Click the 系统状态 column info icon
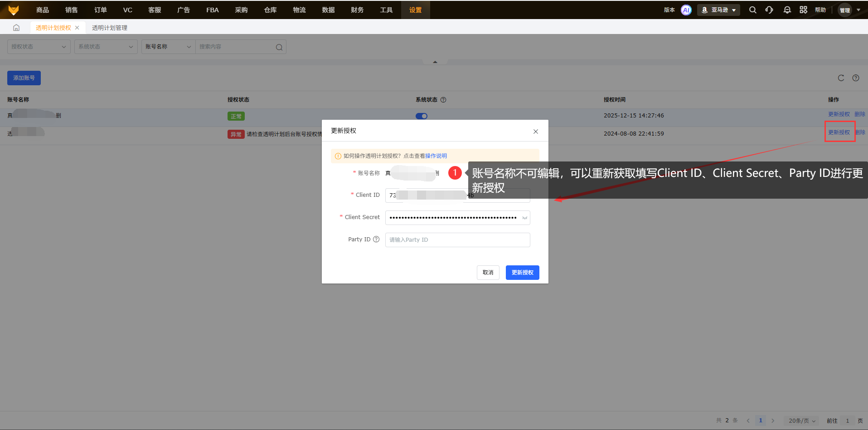This screenshot has width=868, height=430. pyautogui.click(x=443, y=100)
